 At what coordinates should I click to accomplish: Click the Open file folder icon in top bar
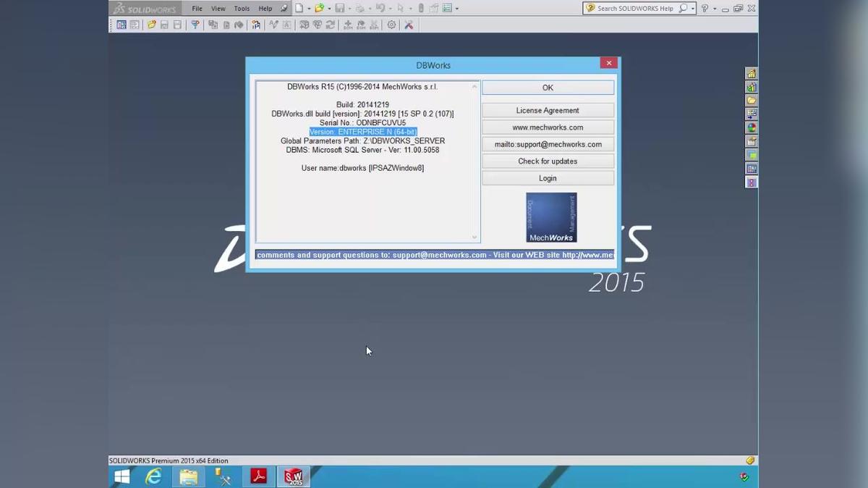(319, 9)
